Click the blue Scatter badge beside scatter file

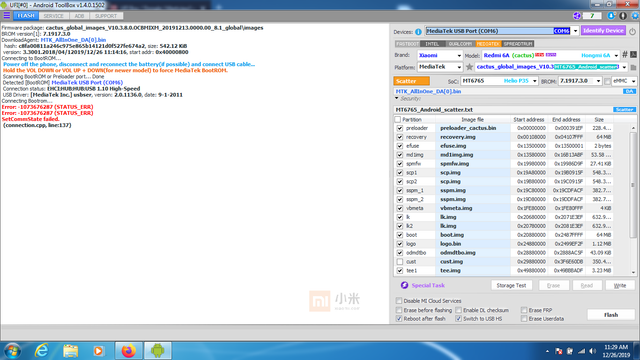[x=624, y=109]
